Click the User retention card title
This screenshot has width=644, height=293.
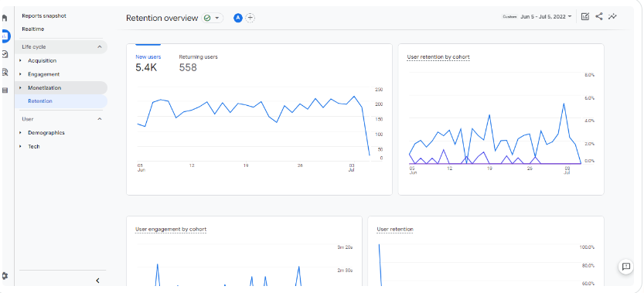[x=395, y=230]
